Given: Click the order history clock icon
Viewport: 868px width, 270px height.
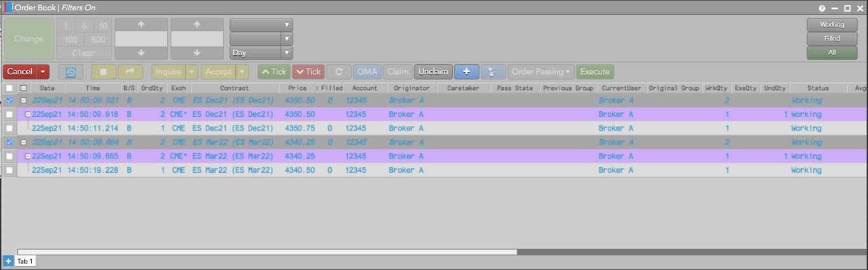Looking at the screenshot, I should [71, 72].
